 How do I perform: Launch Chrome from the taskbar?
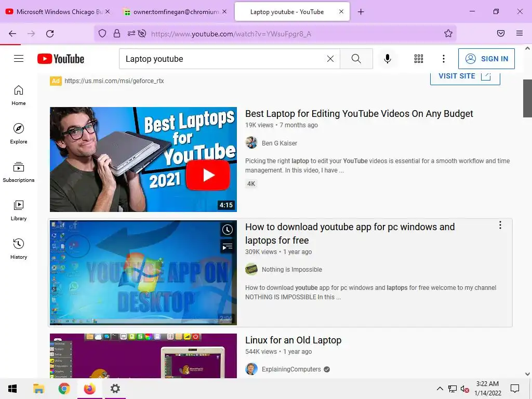pyautogui.click(x=64, y=389)
